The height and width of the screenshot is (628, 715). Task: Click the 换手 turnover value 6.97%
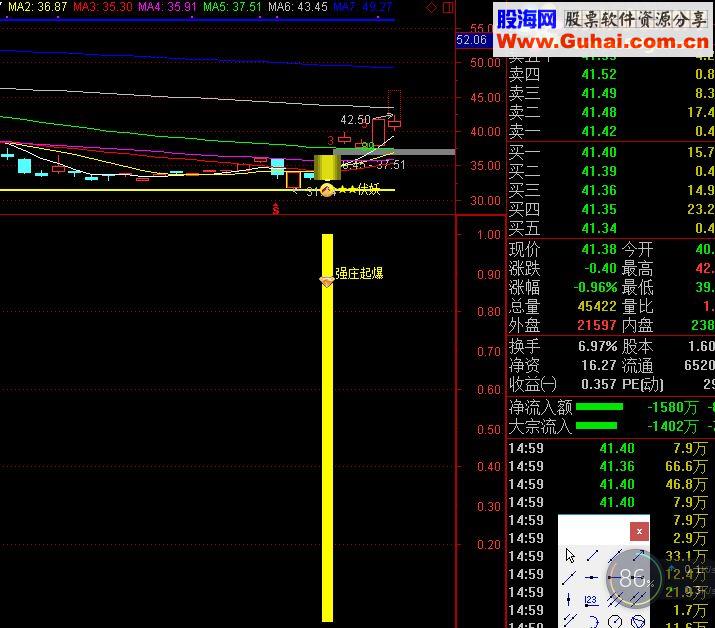pyautogui.click(x=598, y=346)
